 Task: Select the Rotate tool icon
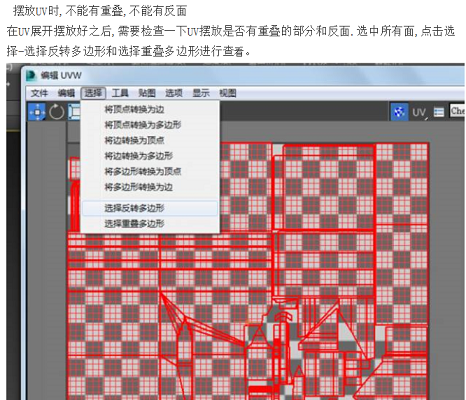pyautogui.click(x=57, y=112)
